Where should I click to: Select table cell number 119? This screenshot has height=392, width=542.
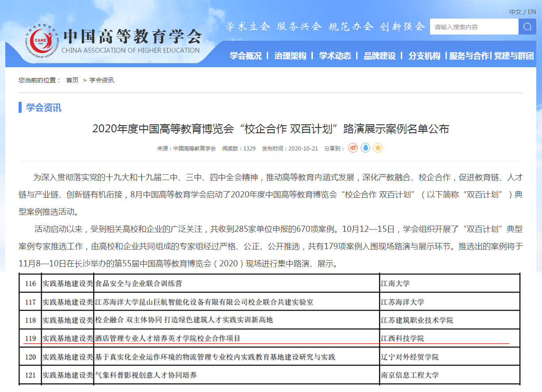click(31, 338)
